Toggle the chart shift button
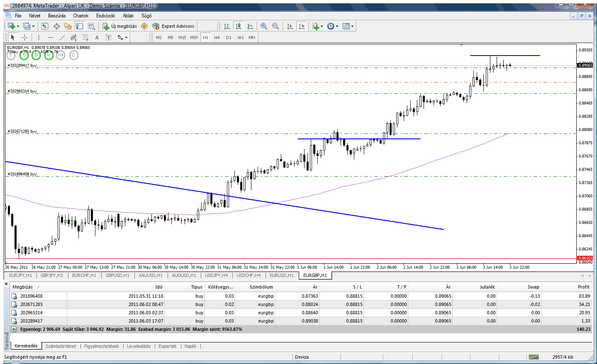597x364 pixels. (x=302, y=26)
